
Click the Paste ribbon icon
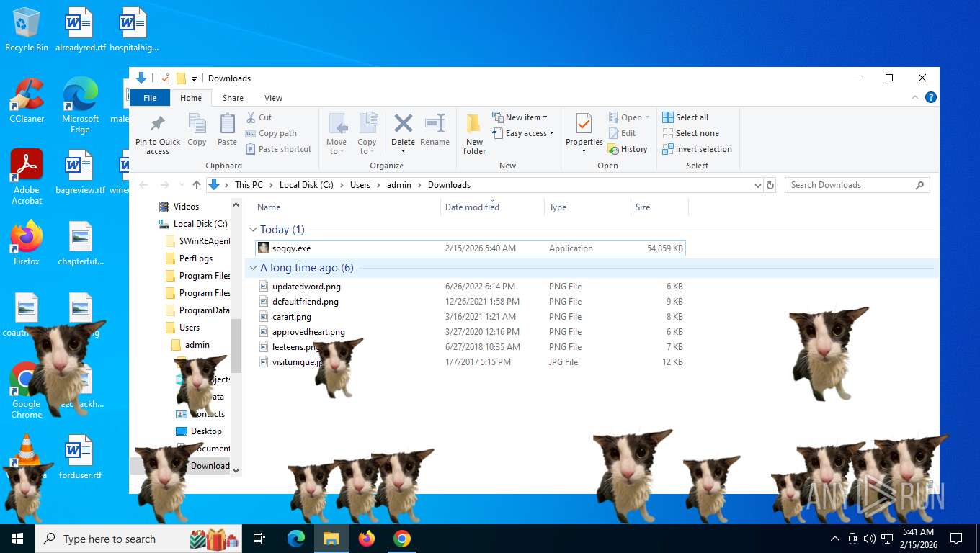pyautogui.click(x=227, y=130)
